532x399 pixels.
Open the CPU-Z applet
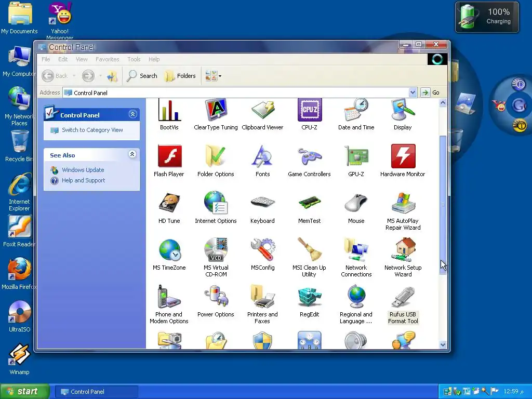(x=309, y=115)
